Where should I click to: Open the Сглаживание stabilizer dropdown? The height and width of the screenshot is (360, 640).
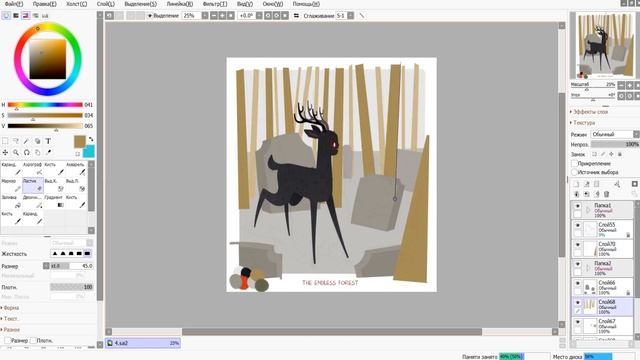[350, 16]
